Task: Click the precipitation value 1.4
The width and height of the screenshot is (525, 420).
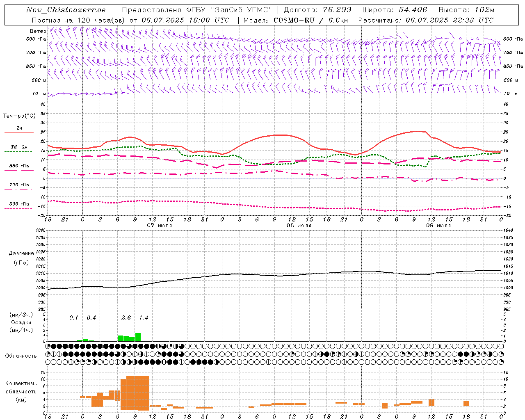Action: 143,318
